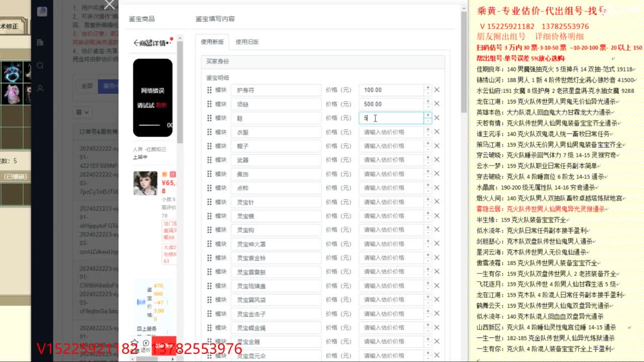Click the 灵宝翼风袋 price input
This screenshot has width=644, height=362.
pos(391,300)
